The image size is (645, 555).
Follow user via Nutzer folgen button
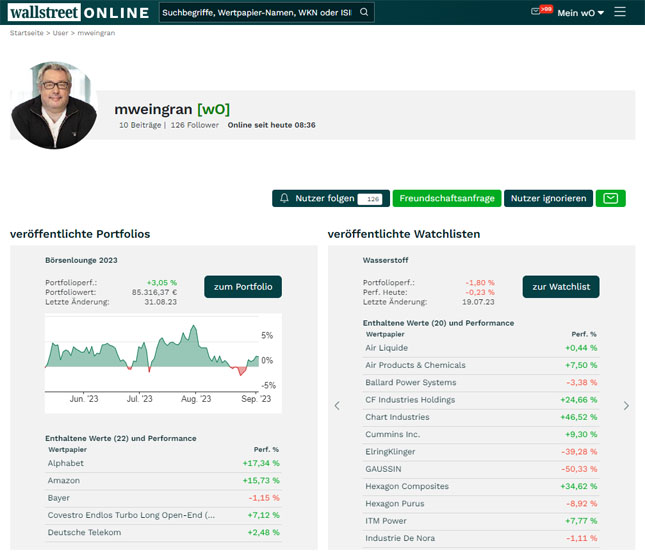pyautogui.click(x=331, y=198)
